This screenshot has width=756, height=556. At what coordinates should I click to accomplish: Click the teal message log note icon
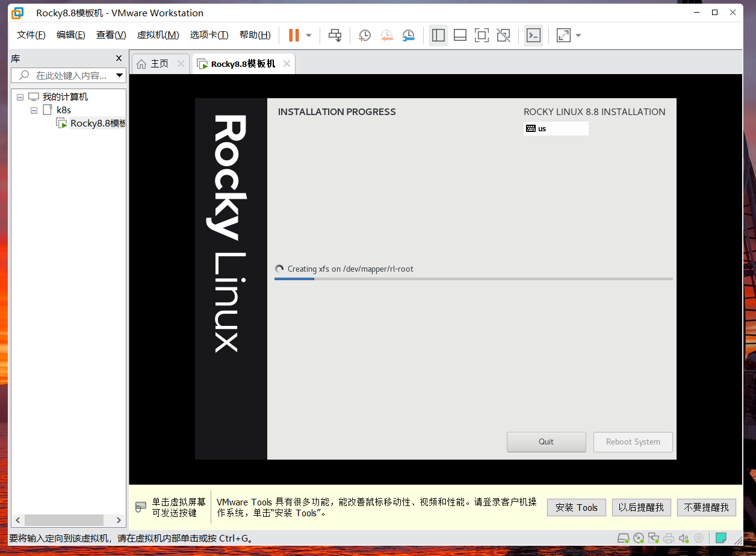(x=720, y=538)
